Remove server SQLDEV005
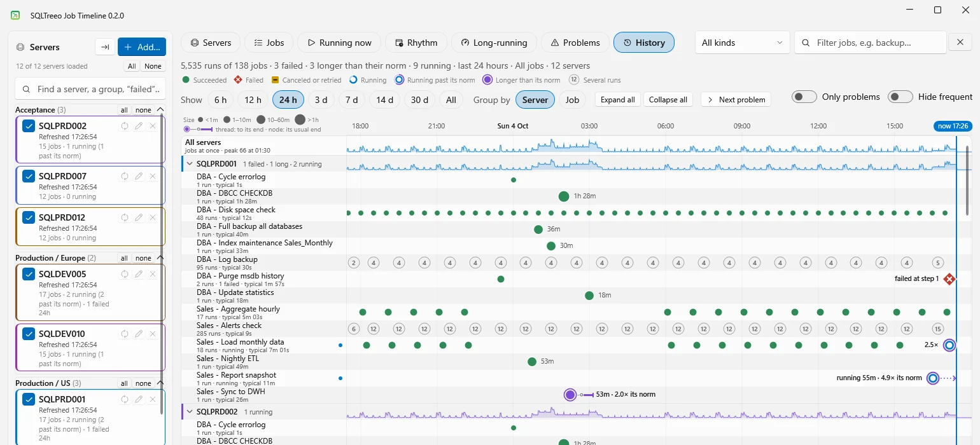980x445 pixels. (x=153, y=274)
